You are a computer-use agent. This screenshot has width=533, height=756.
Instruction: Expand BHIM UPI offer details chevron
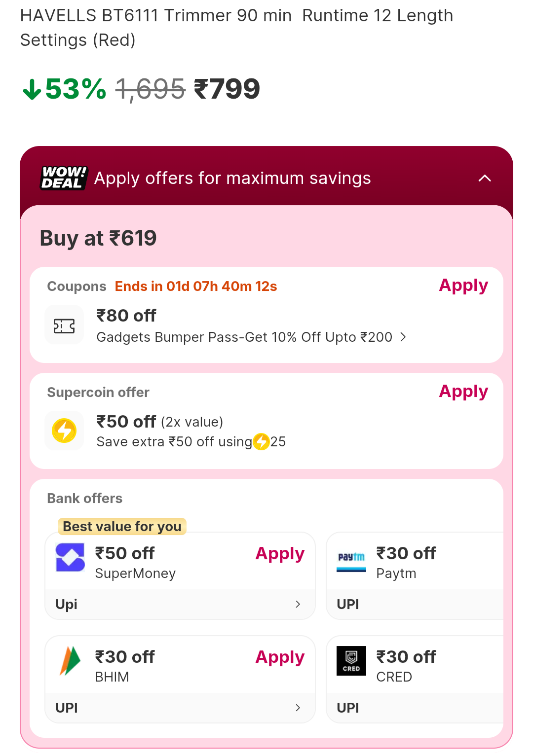298,708
